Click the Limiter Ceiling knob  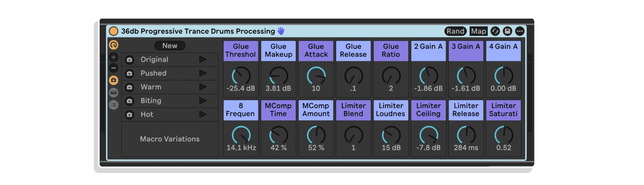429,135
